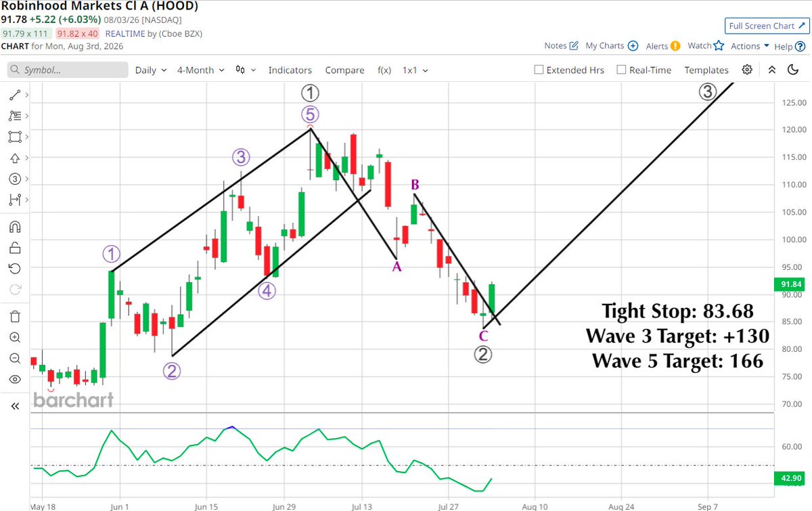Select the Fibonacci/path annotation tool
Screen dimensions: 812x511
[15, 116]
